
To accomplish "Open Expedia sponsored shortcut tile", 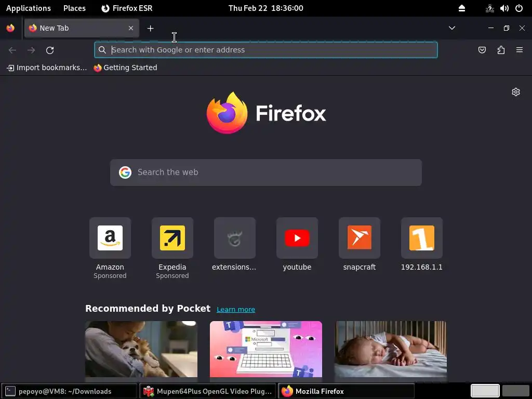I will pyautogui.click(x=172, y=249).
